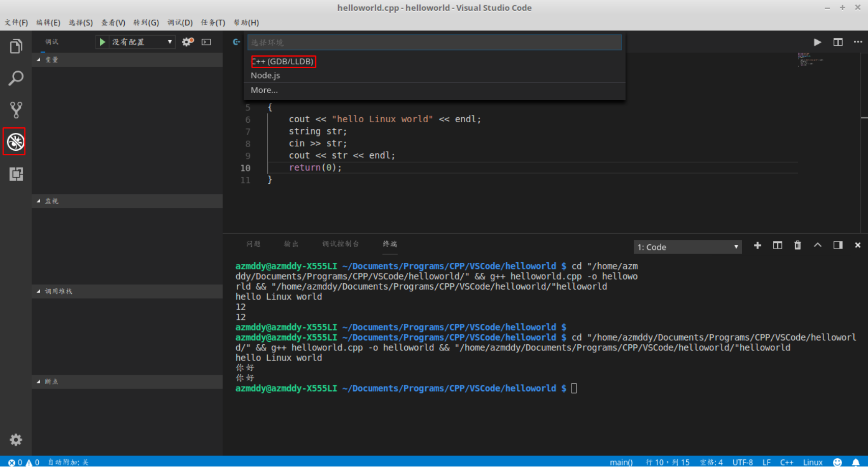The height and width of the screenshot is (467, 868).
Task: Maximize panel with up chevron
Action: click(818, 245)
